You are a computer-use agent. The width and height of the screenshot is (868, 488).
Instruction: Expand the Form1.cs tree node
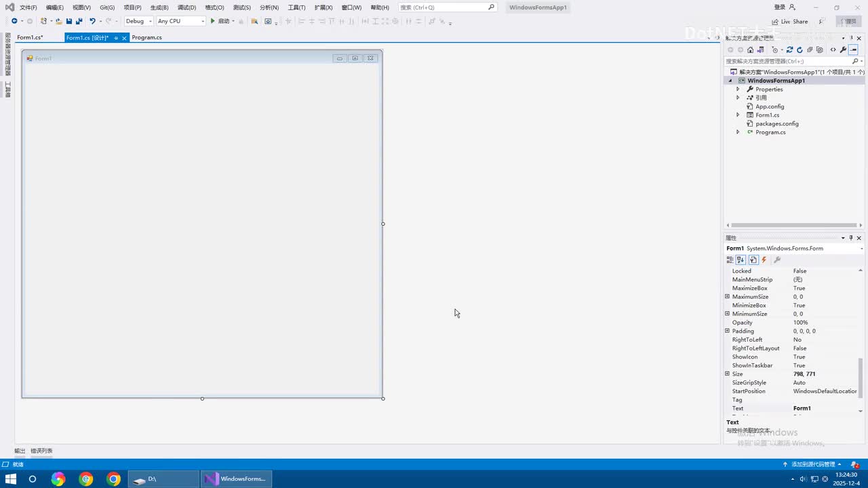(738, 115)
